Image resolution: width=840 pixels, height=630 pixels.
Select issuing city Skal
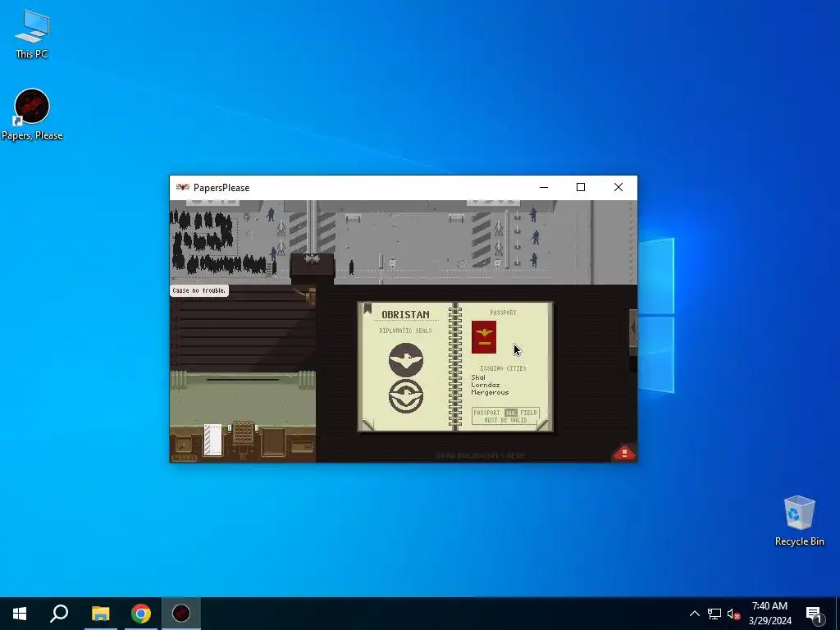click(x=478, y=377)
